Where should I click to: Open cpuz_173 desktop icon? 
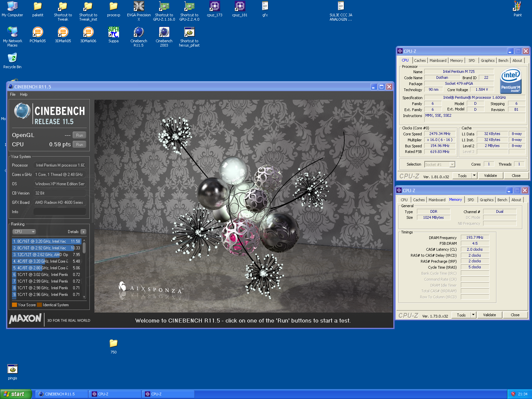214,9
